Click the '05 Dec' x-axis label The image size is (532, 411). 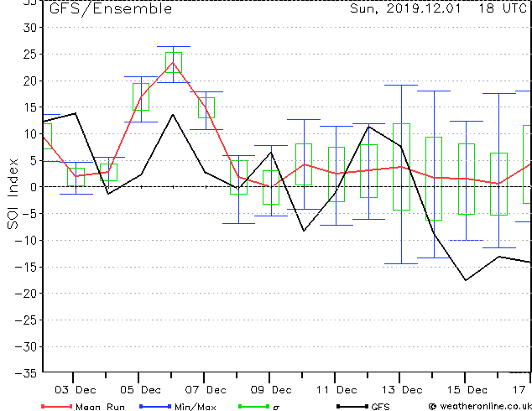[x=140, y=390]
